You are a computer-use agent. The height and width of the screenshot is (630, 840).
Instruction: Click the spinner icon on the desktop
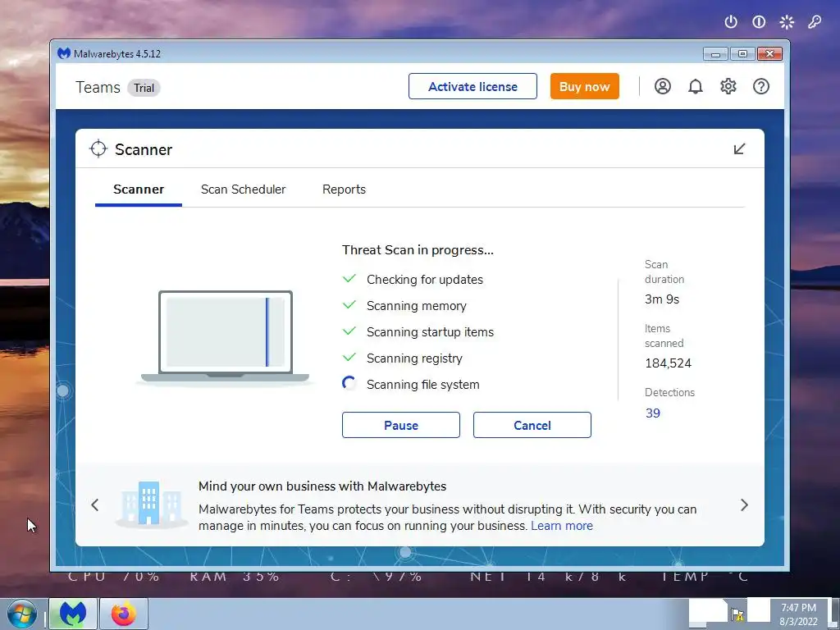[787, 22]
